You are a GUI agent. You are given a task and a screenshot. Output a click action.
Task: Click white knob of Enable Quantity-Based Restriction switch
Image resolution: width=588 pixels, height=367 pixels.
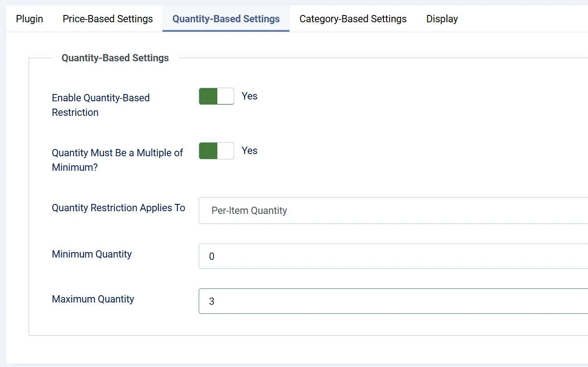(225, 96)
